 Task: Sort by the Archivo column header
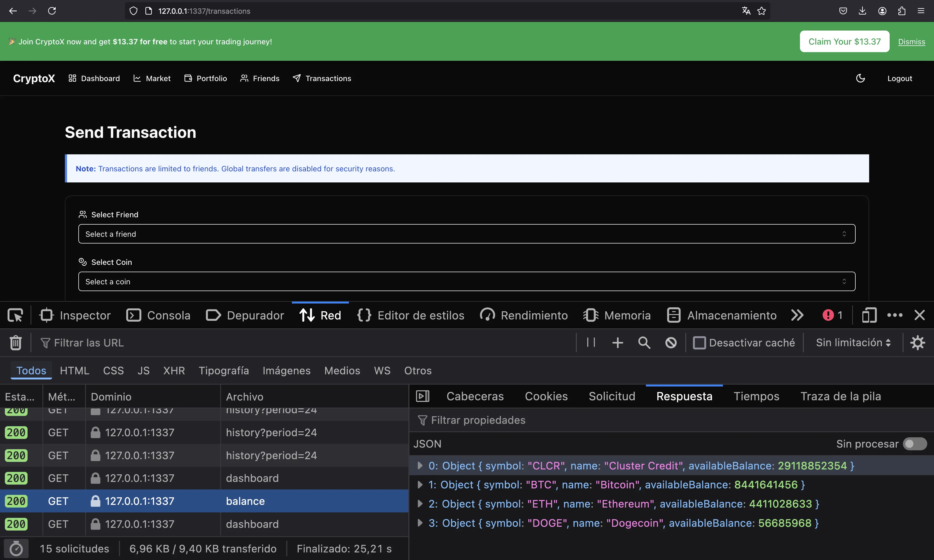click(314, 396)
